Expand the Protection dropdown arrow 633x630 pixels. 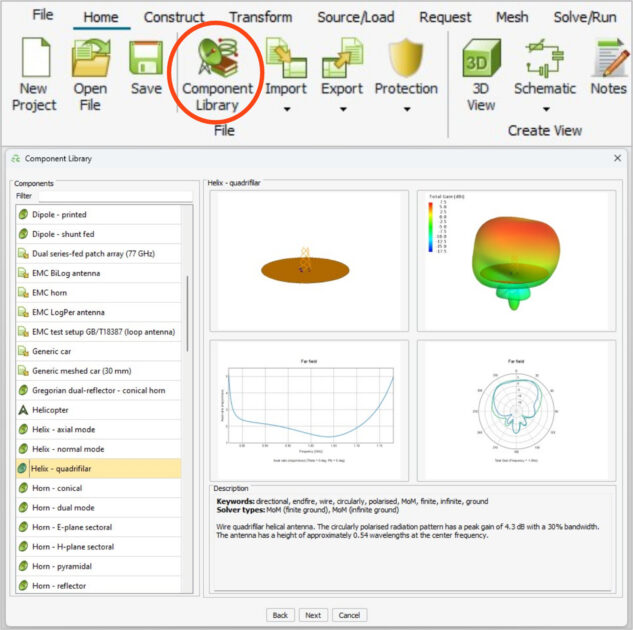pyautogui.click(x=406, y=109)
